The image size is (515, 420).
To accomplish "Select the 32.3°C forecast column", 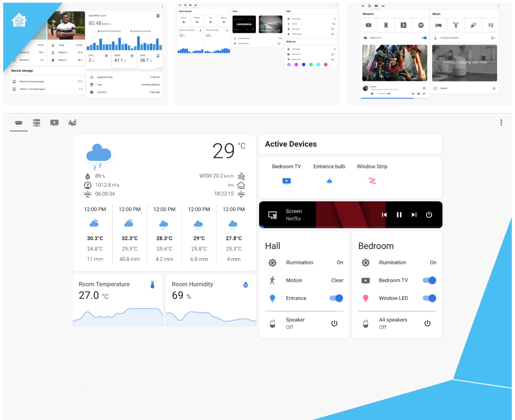I will 130,234.
